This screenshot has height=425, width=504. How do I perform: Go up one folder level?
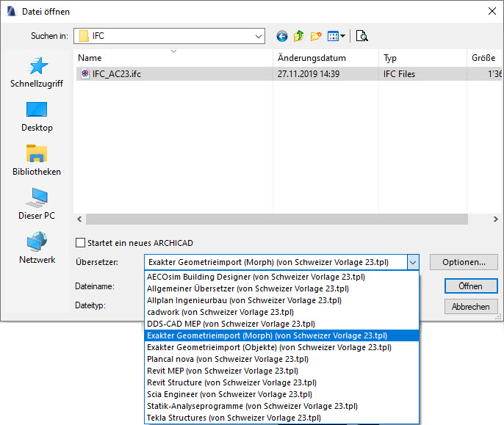coord(298,36)
